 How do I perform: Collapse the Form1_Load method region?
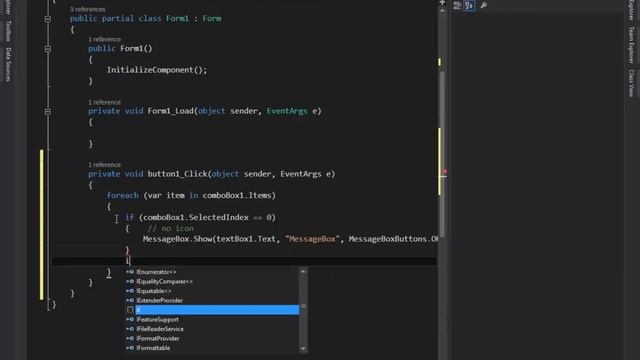[x=48, y=111]
